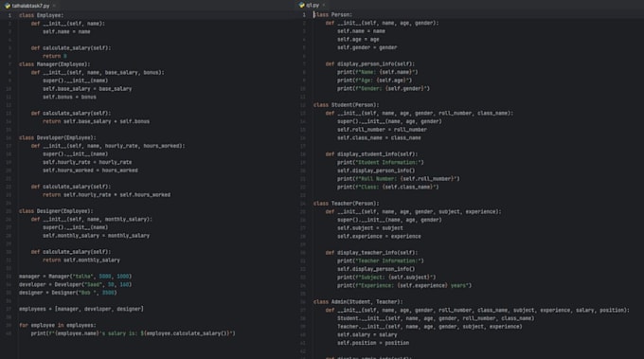Click the 'class Developer(Employee):' declaration
This screenshot has height=359, width=644.
(x=57, y=137)
